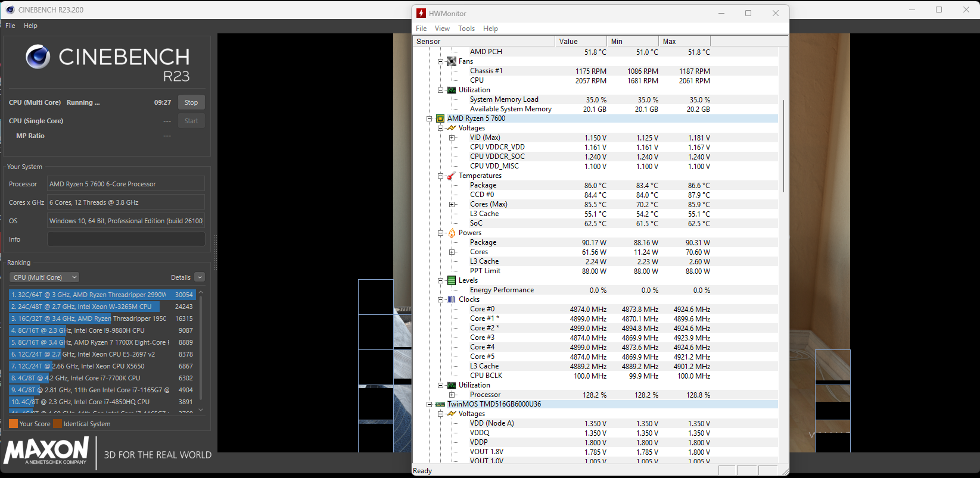Click the HWMonitor vertical scrollbar thumb

click(x=783, y=146)
